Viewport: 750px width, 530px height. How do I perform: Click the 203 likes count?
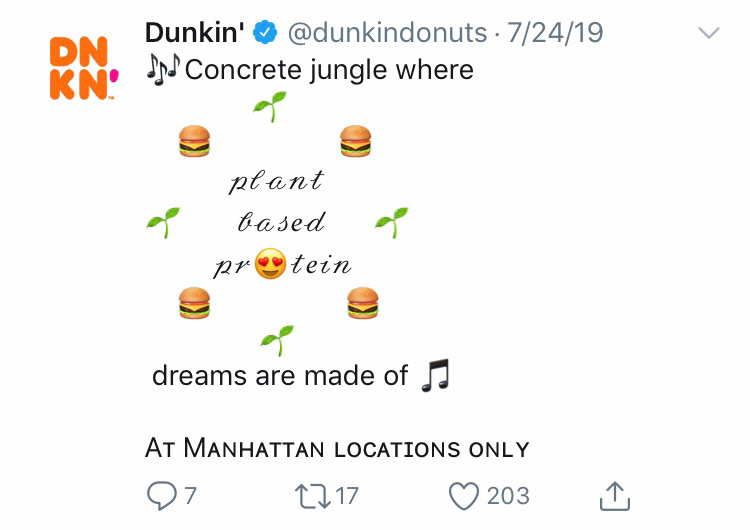[508, 496]
